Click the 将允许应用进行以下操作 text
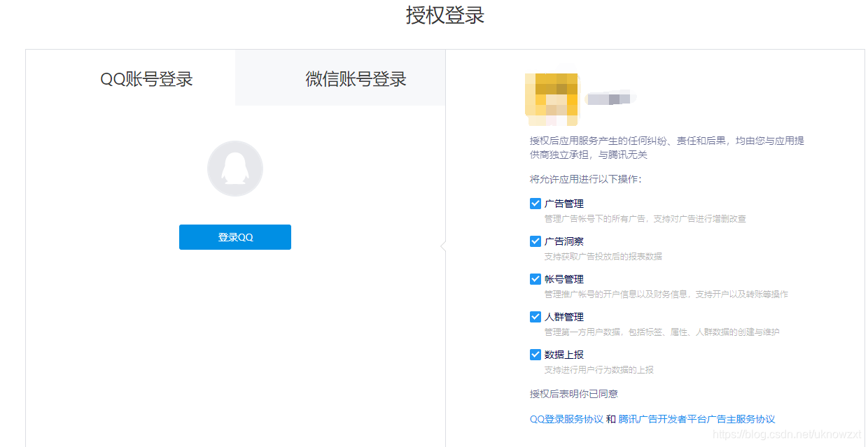 click(x=585, y=179)
